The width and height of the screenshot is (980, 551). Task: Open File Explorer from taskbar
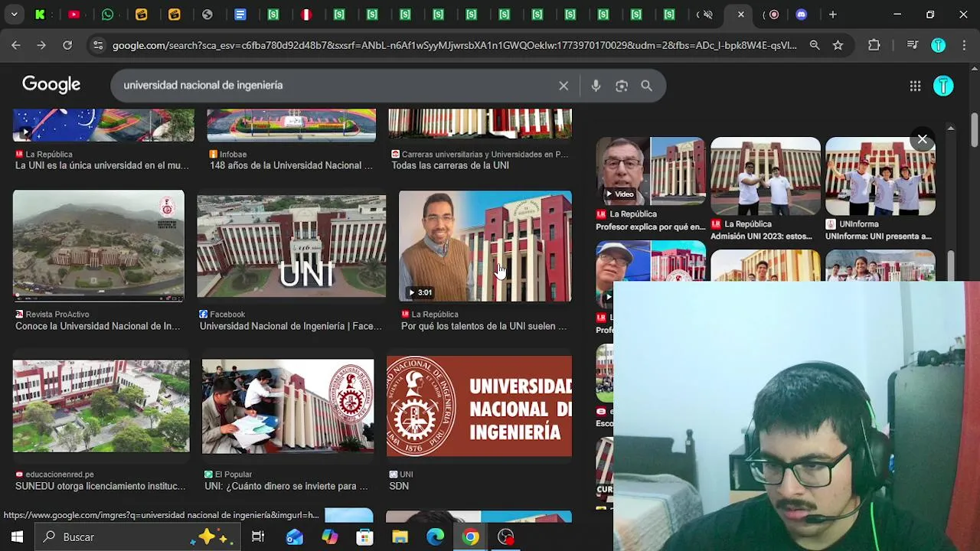400,537
